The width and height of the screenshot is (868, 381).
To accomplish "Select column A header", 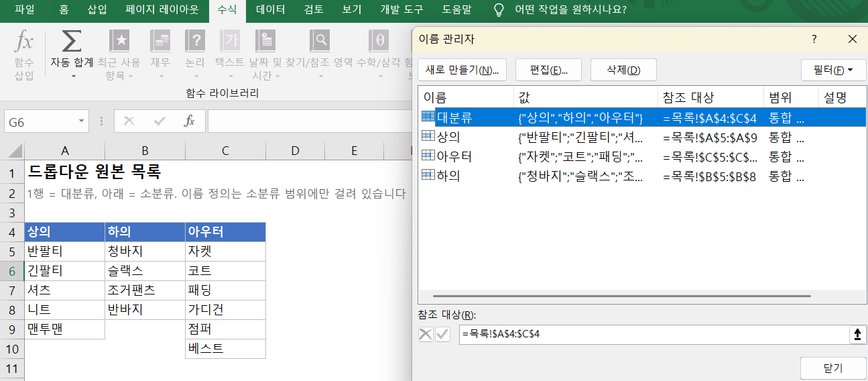I will coord(64,150).
